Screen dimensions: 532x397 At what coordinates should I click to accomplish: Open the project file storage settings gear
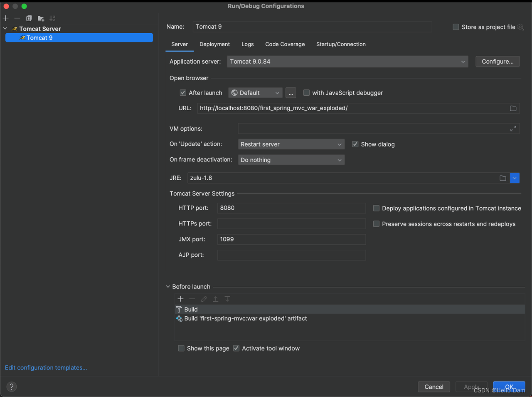click(521, 27)
